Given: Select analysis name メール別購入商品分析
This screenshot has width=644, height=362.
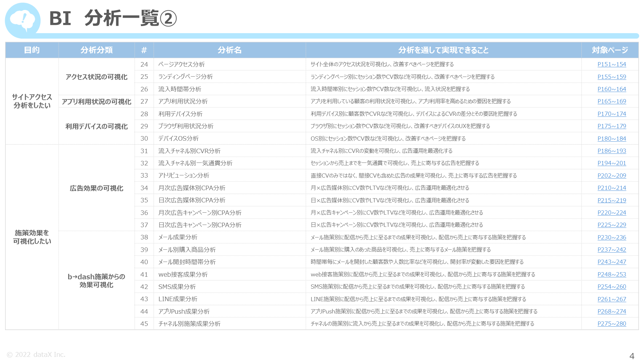Looking at the screenshot, I should pyautogui.click(x=187, y=250).
